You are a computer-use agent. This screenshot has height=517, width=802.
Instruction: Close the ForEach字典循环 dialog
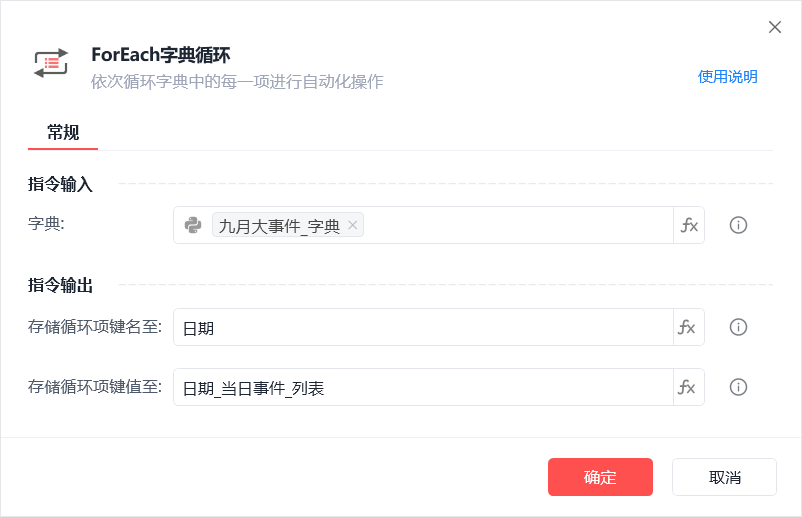[x=775, y=27]
